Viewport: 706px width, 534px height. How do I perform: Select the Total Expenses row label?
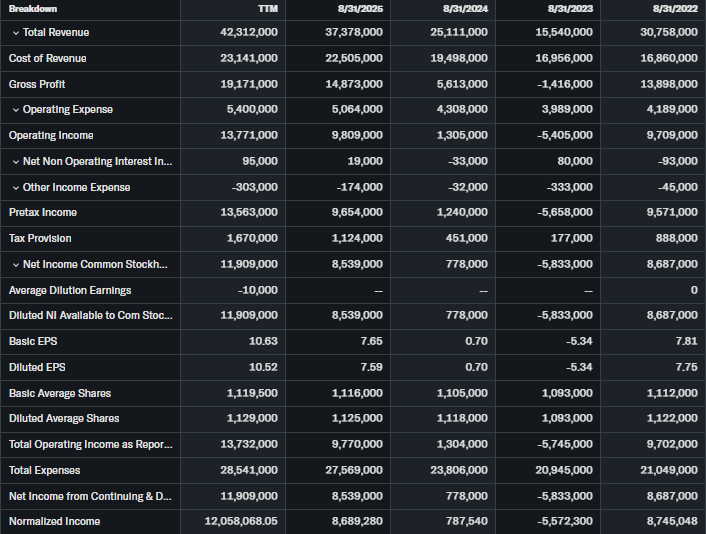(x=45, y=470)
